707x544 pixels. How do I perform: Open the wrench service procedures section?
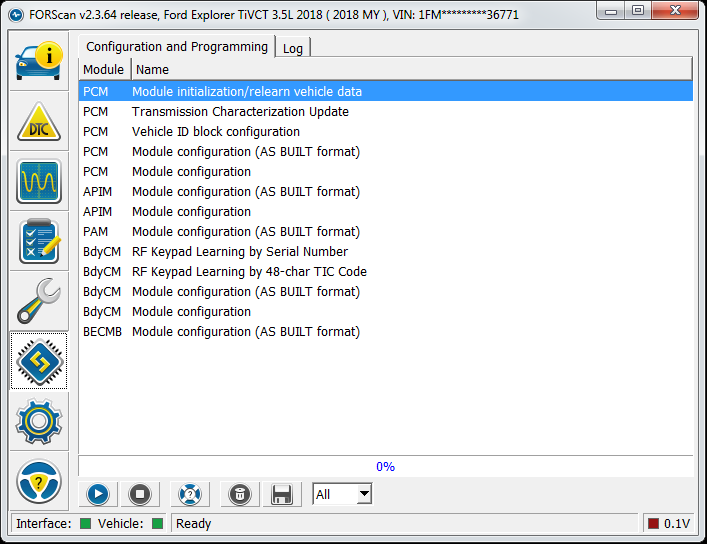[39, 301]
